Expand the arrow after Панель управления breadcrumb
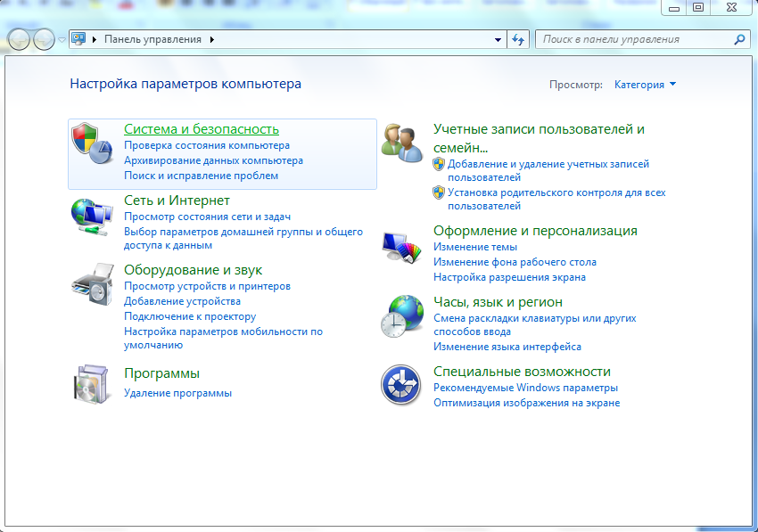This screenshot has height=532, width=758. point(212,40)
